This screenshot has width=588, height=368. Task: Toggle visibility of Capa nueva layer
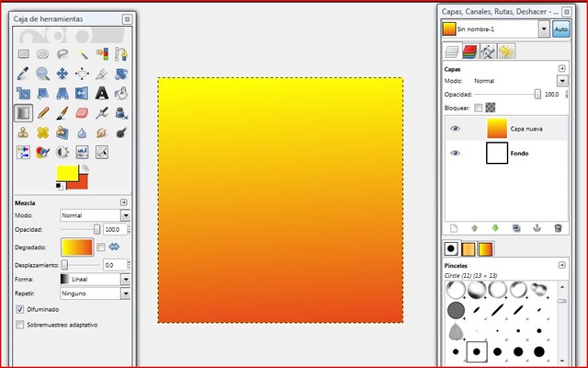pyautogui.click(x=455, y=129)
